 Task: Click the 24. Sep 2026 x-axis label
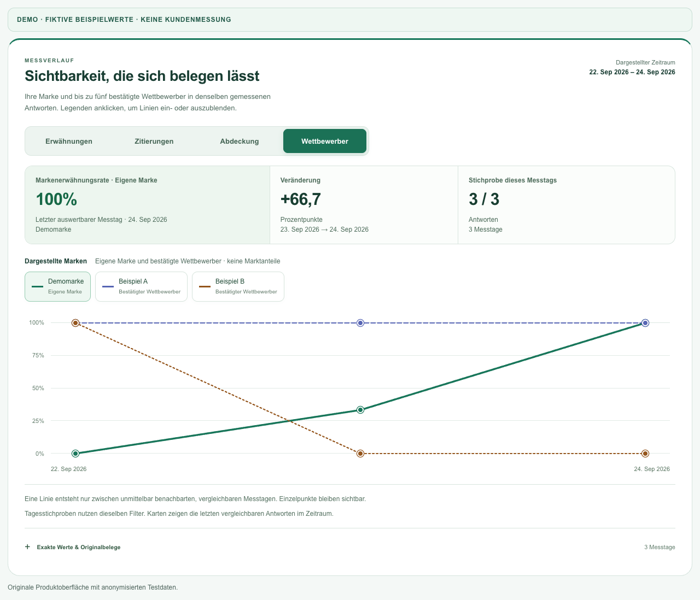pyautogui.click(x=652, y=469)
